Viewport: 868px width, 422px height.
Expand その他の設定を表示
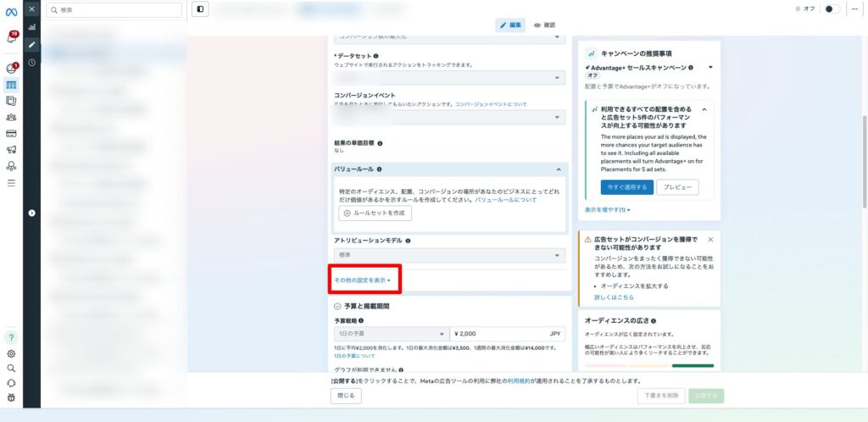pyautogui.click(x=362, y=280)
